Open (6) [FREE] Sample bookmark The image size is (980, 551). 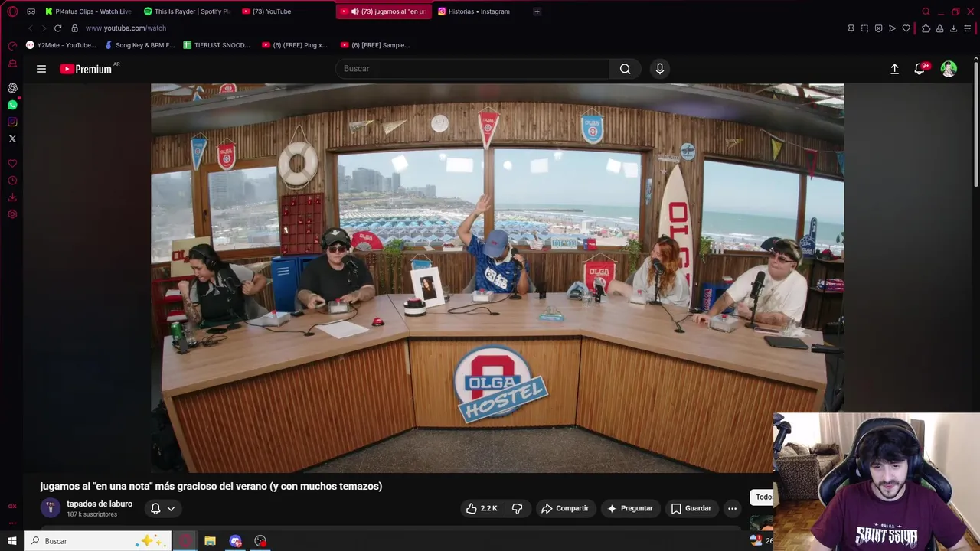(375, 45)
